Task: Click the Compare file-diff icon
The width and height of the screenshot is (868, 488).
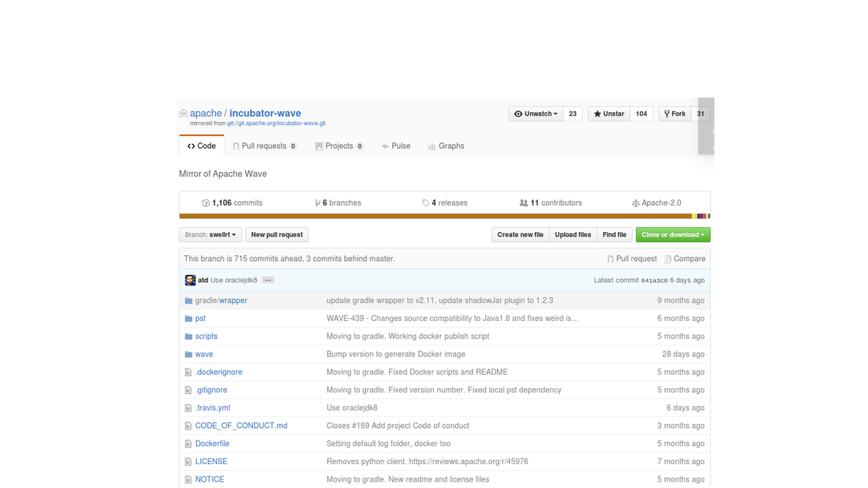Action: click(668, 259)
